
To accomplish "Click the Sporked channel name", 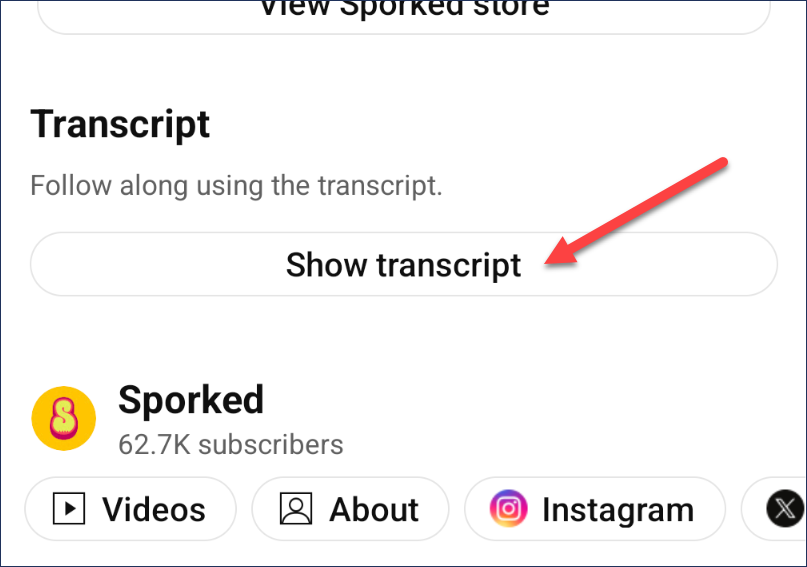I will point(191,400).
